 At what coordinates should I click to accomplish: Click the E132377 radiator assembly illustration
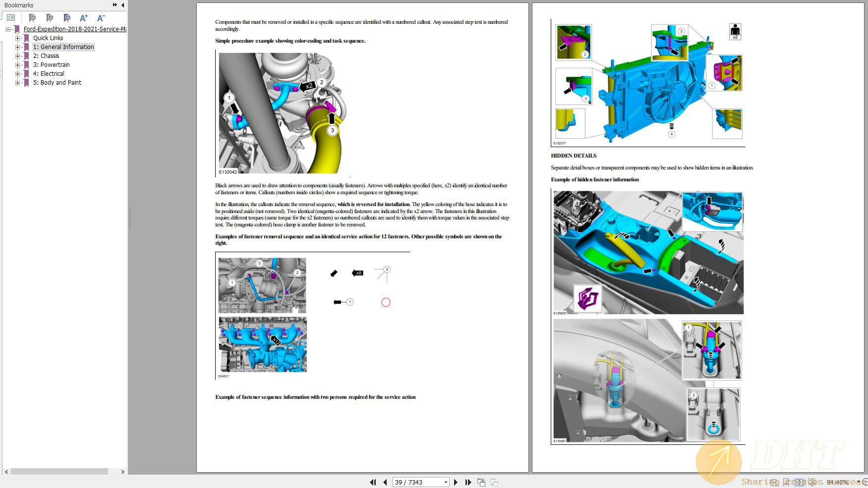tap(648, 82)
